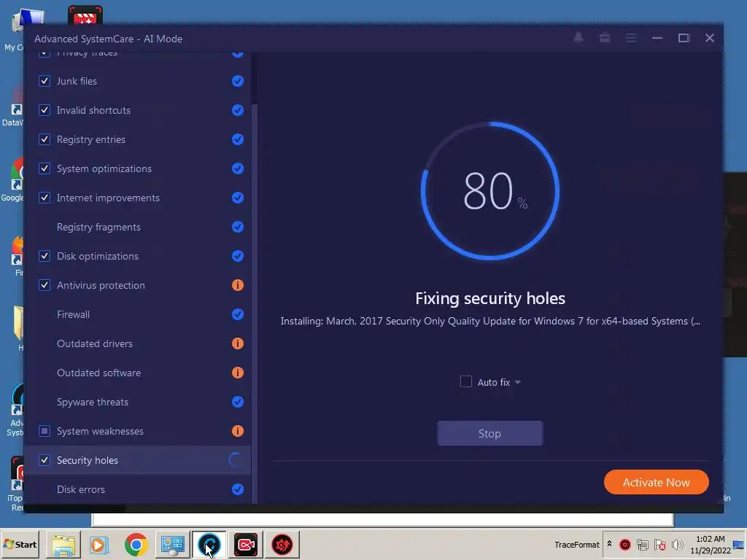The height and width of the screenshot is (560, 747).
Task: Click the Firewall blue status checkmark
Action: (238, 314)
